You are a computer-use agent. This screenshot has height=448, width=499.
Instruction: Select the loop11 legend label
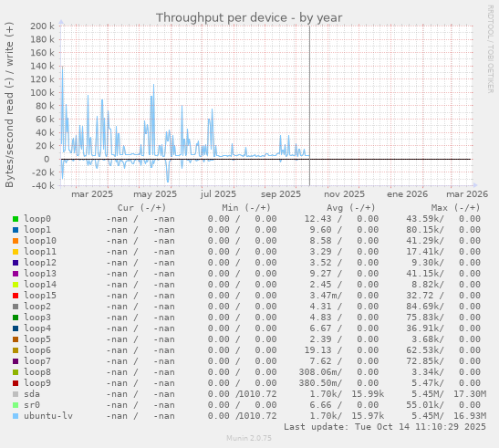pos(40,252)
